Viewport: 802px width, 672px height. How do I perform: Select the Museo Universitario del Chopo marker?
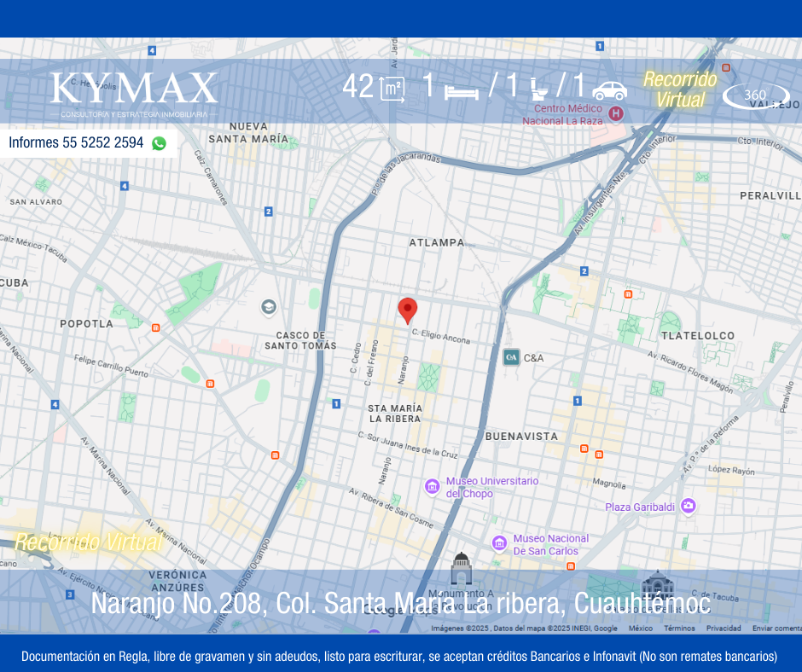pyautogui.click(x=433, y=486)
